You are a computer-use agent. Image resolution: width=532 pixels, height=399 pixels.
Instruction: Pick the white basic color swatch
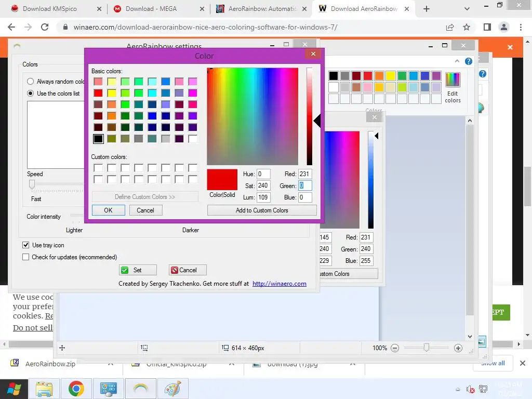pos(192,138)
